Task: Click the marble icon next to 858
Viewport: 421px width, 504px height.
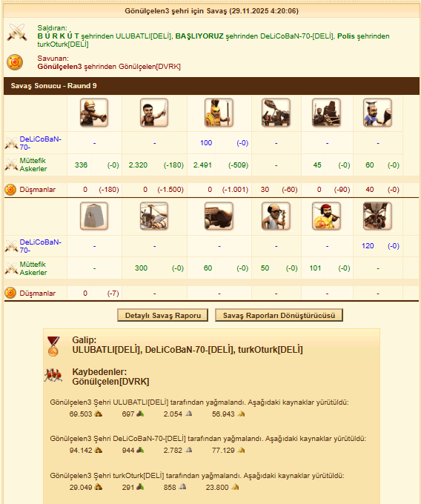Action: [x=182, y=487]
